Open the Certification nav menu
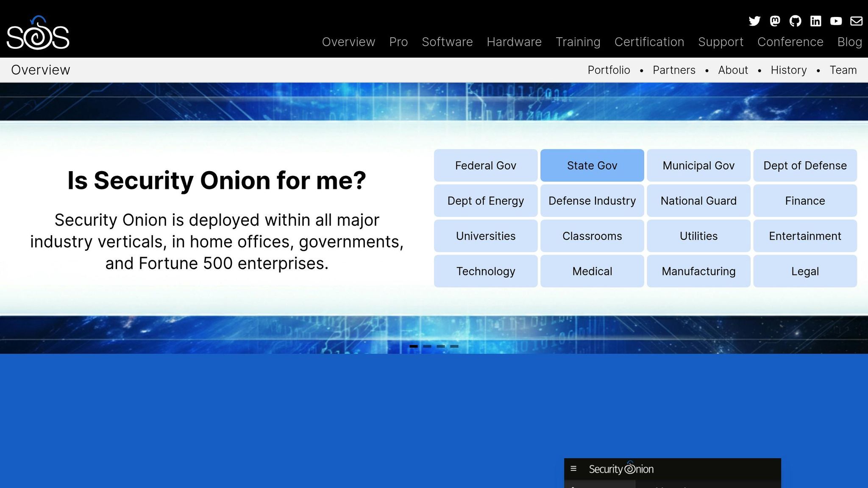The height and width of the screenshot is (488, 868). click(649, 42)
